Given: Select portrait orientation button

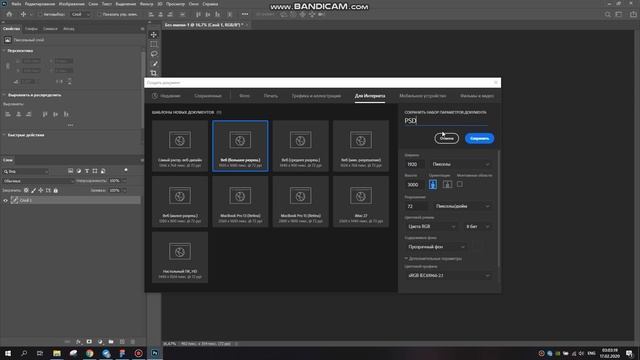Looking at the screenshot, I should pyautogui.click(x=433, y=184).
